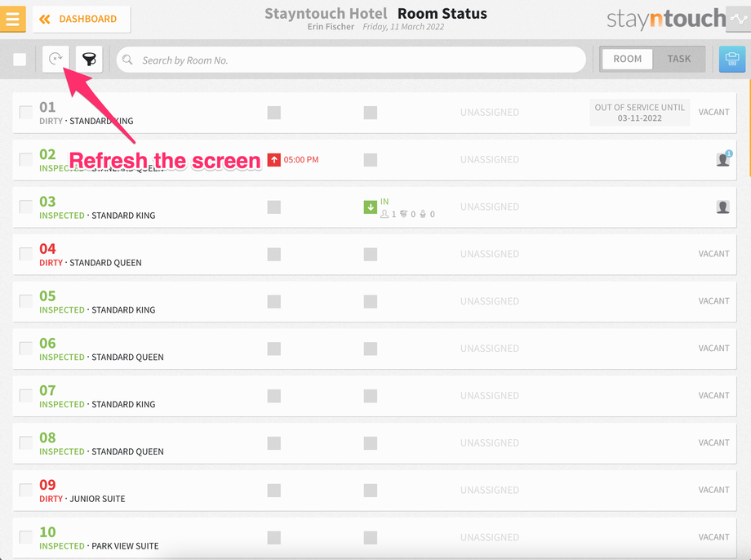Select checkbox for room 02
The image size is (751, 560).
tap(25, 159)
